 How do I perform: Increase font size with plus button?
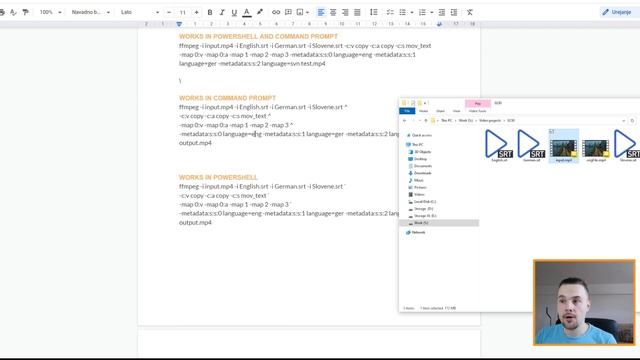click(x=196, y=12)
